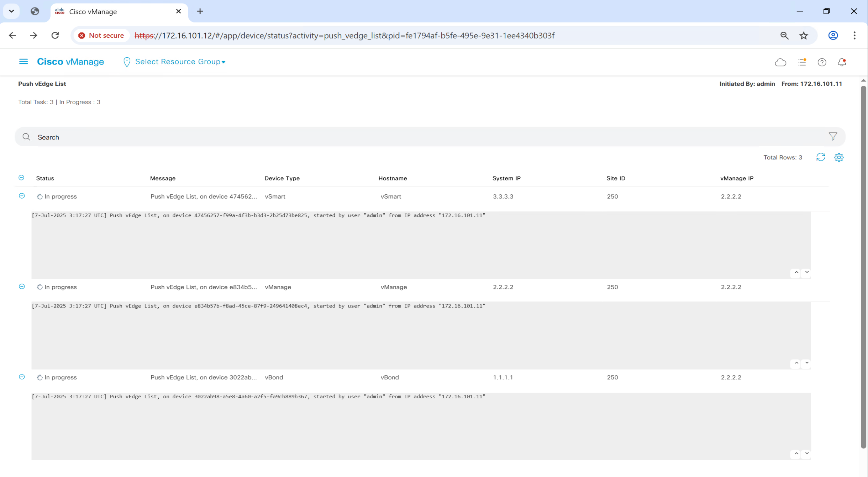The image size is (868, 477).
Task: Collapse all rows via header toggle
Action: [21, 178]
